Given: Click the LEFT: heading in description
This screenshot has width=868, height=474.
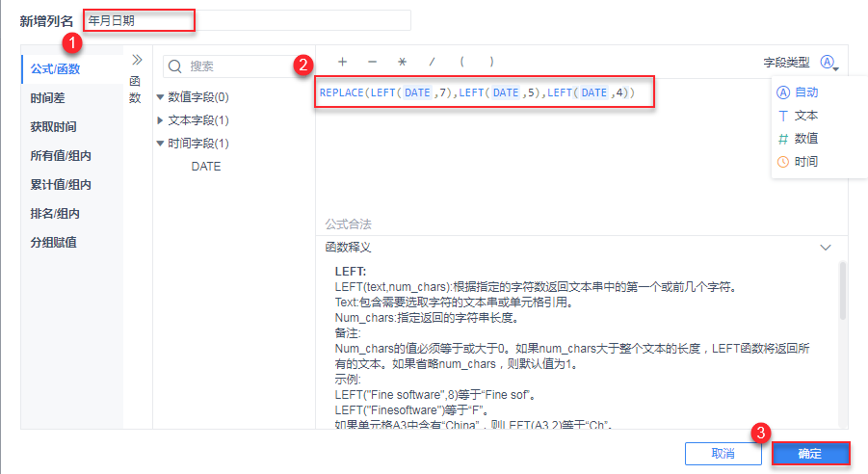Looking at the screenshot, I should tap(351, 272).
